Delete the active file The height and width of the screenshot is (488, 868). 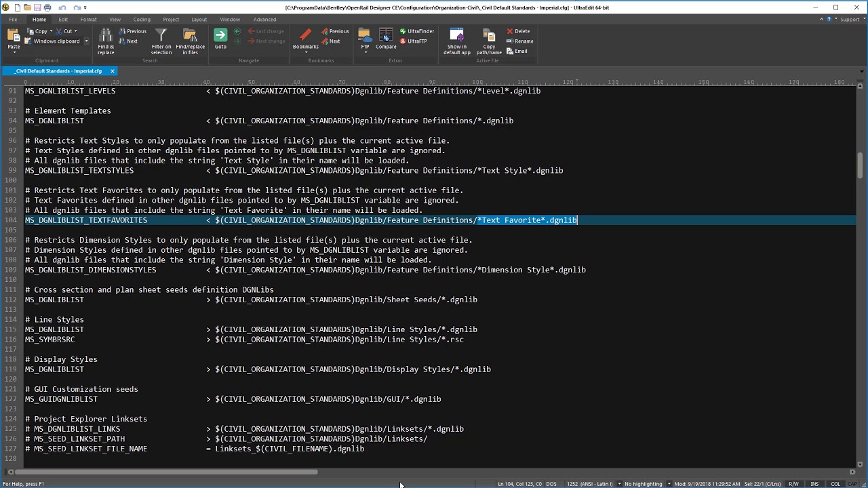pyautogui.click(x=518, y=31)
